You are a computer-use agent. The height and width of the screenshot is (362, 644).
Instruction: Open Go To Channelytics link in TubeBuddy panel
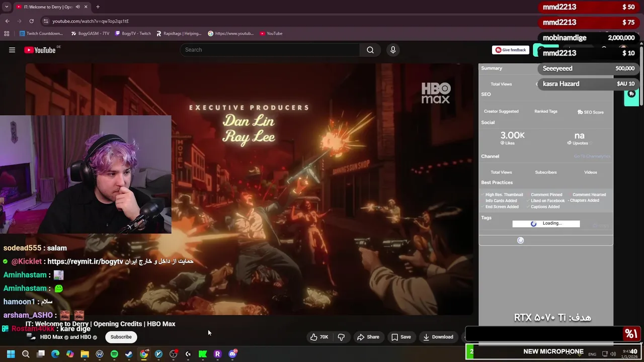click(x=592, y=156)
